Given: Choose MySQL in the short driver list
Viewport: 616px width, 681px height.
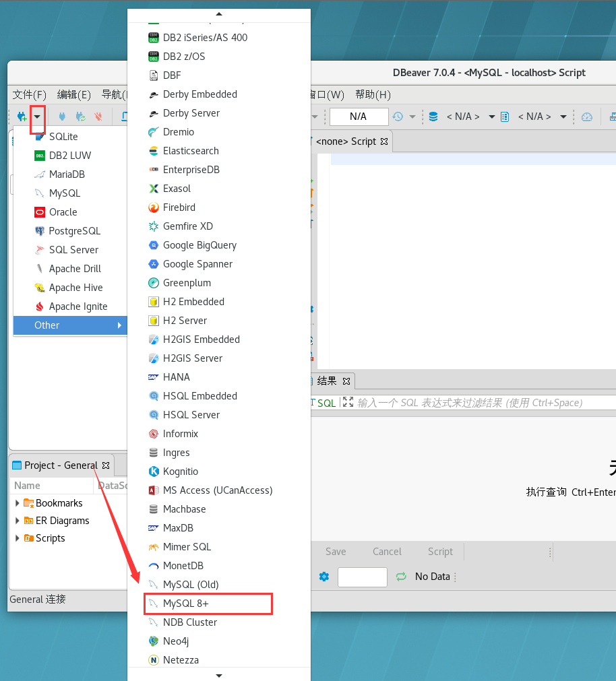Looking at the screenshot, I should click(x=70, y=193).
